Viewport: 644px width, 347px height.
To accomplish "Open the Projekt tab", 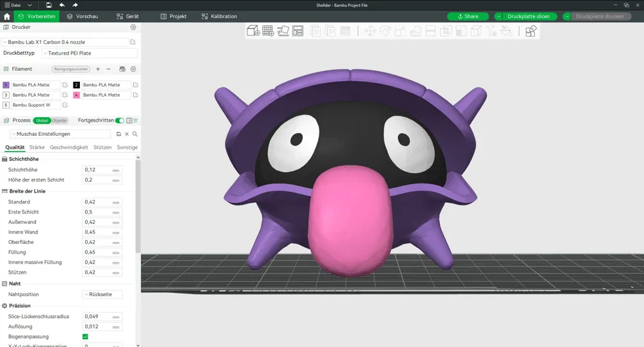I will [173, 17].
